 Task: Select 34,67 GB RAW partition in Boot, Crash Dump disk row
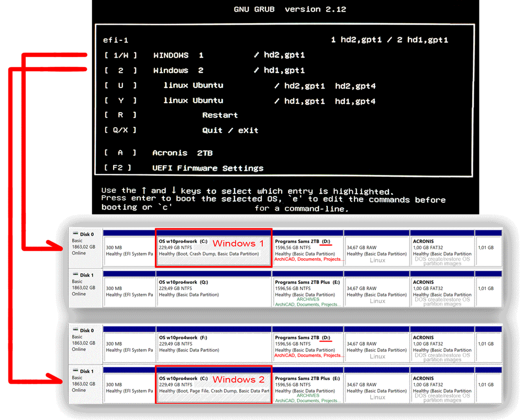tap(376, 248)
